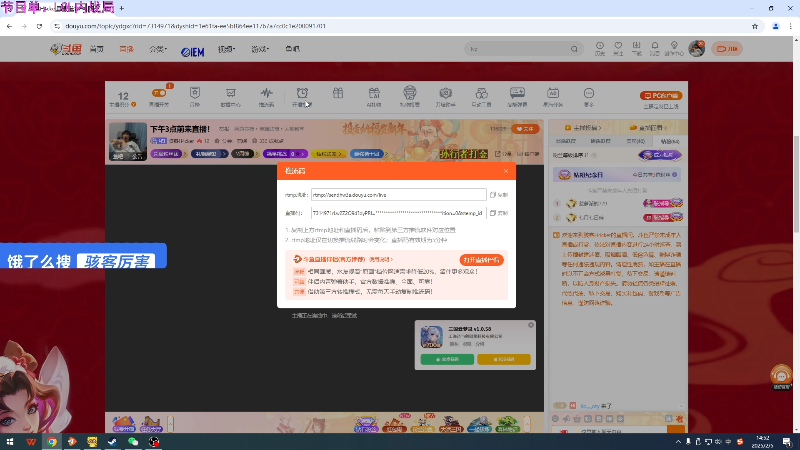This screenshot has width=800, height=450.
Task: Click the green button on game ad card
Action: pyautogui.click(x=447, y=359)
